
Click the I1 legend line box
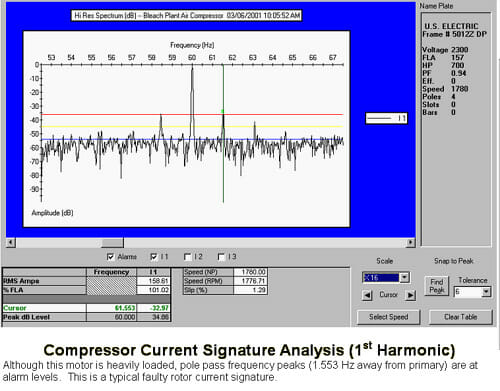[x=387, y=118]
